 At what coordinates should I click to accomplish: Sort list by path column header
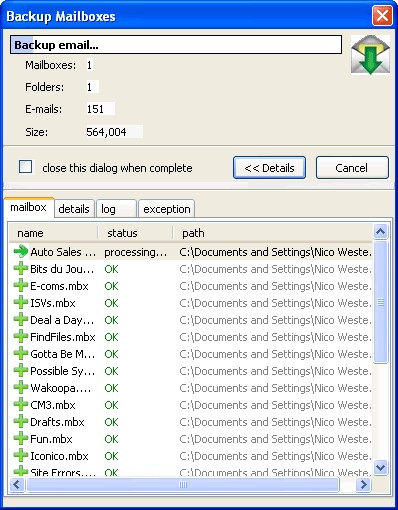pyautogui.click(x=273, y=233)
